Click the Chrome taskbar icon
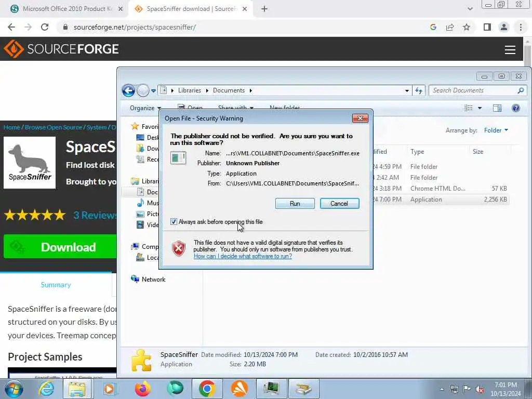532x399 pixels. coord(207,389)
